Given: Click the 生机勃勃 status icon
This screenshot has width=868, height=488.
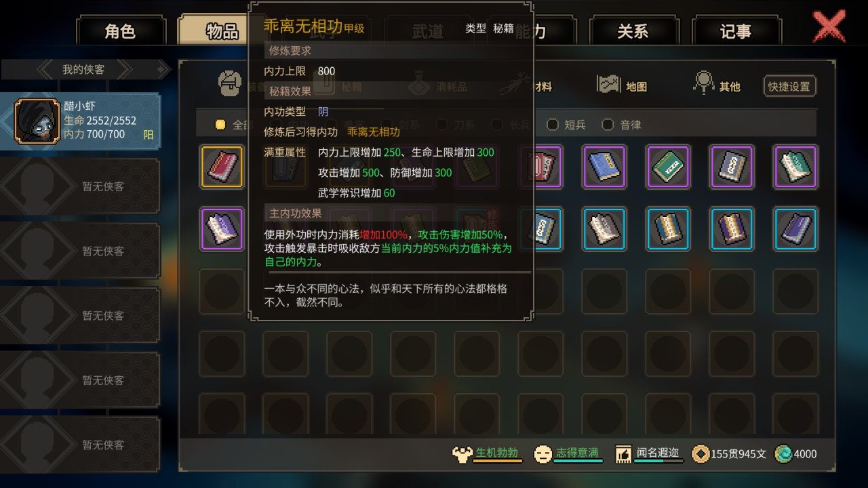Looking at the screenshot, I should pyautogui.click(x=462, y=453).
